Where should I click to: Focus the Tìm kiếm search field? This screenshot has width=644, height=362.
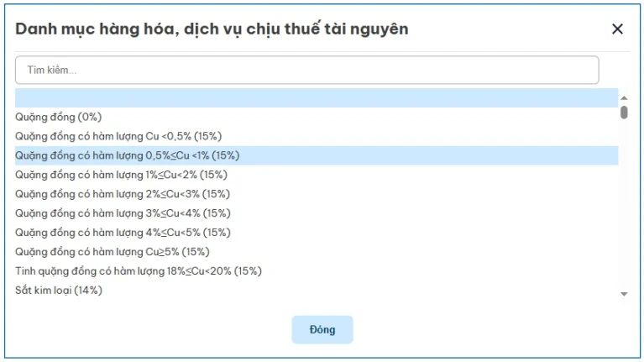[x=306, y=70]
